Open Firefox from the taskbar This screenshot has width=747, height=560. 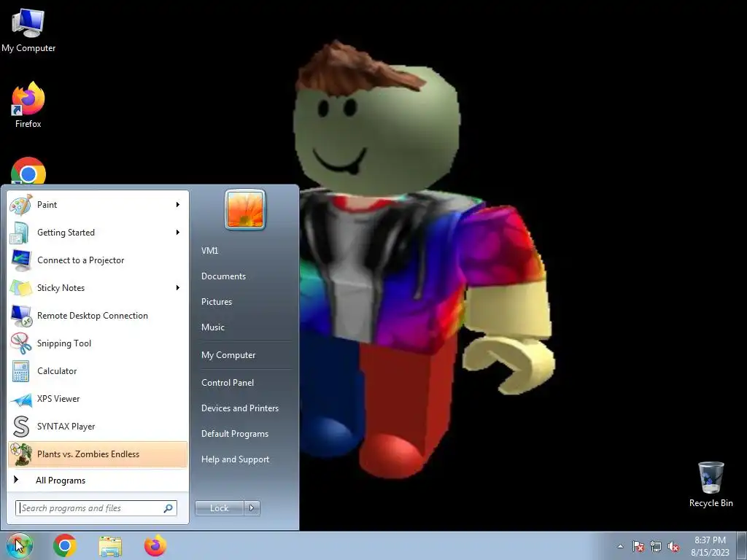[x=155, y=545]
